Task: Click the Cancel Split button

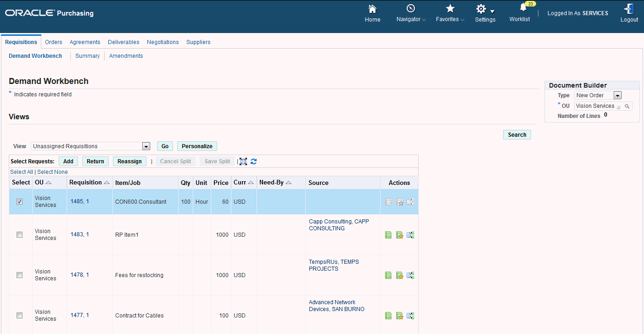Action: click(176, 161)
